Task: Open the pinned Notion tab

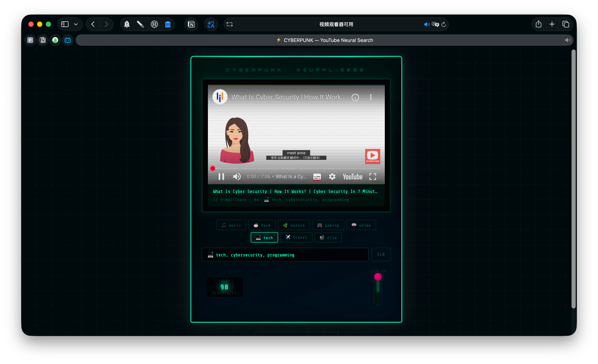Action: pos(43,40)
